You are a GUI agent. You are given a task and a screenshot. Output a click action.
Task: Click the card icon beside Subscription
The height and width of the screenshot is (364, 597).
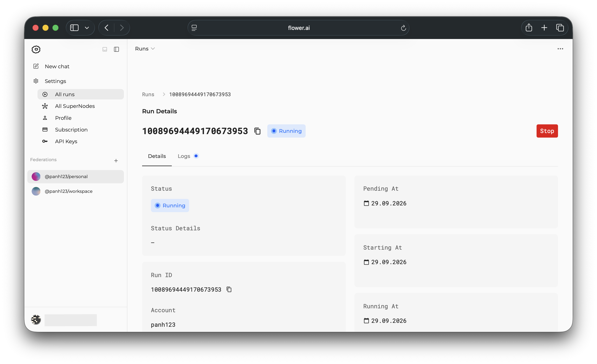click(x=45, y=129)
